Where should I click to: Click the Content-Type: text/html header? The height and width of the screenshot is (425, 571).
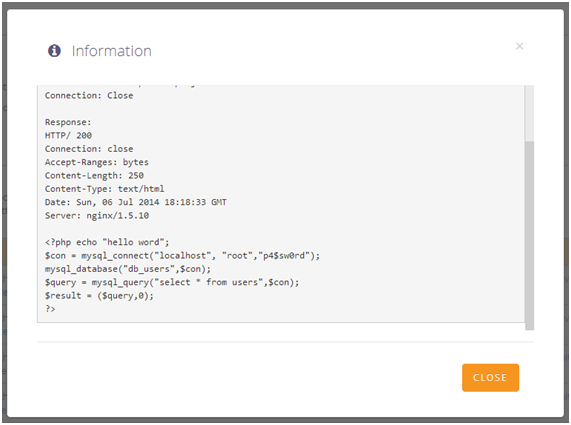click(x=105, y=189)
